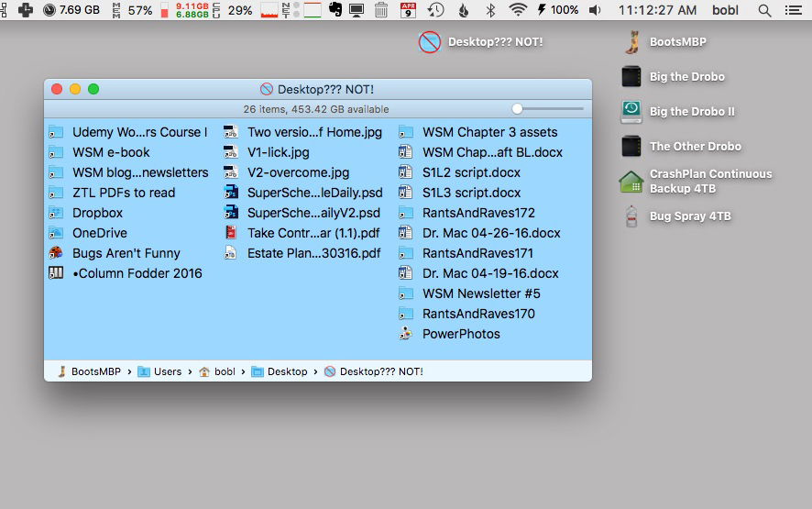
Task: Click bobl in the path bar
Action: (217, 371)
